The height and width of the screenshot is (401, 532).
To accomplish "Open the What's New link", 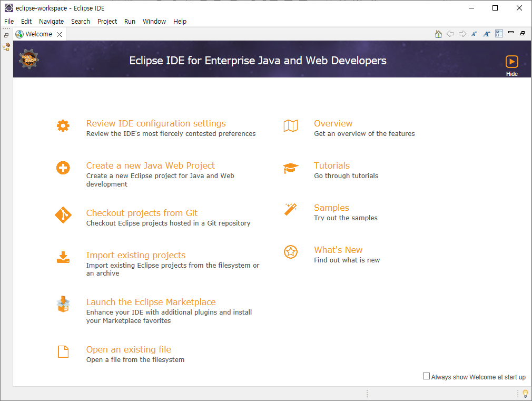I will (338, 250).
